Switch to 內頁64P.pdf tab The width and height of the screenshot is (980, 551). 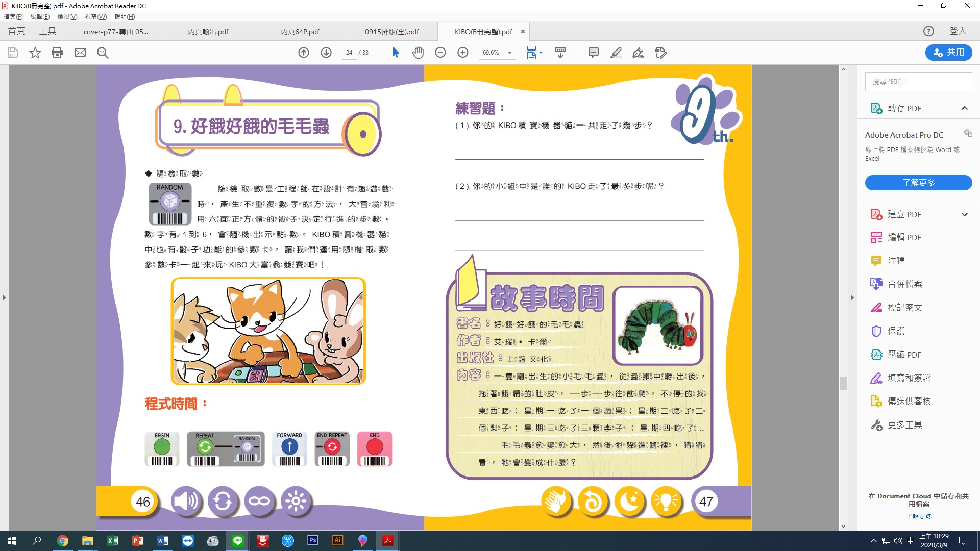(300, 32)
